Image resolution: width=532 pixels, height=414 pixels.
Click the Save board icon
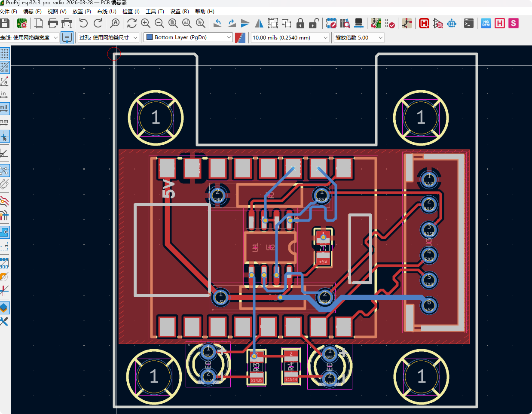click(5, 23)
